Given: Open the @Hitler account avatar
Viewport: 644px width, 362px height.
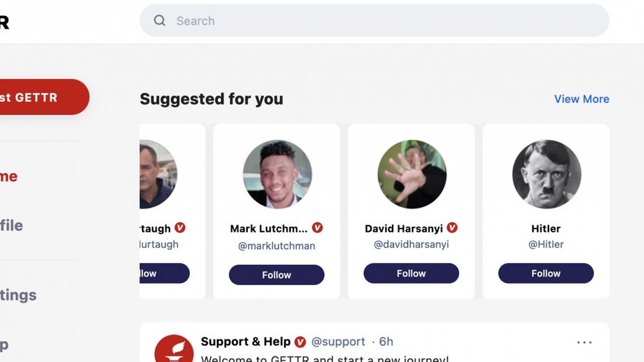Looking at the screenshot, I should pyautogui.click(x=546, y=174).
